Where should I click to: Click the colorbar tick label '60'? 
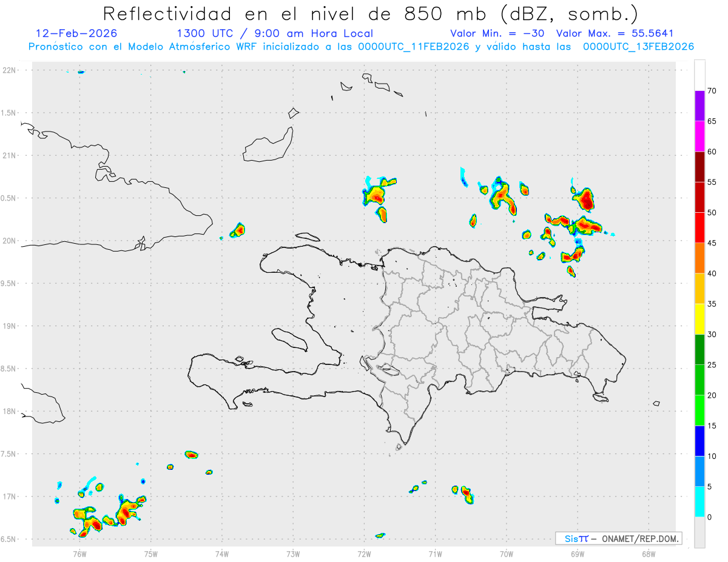pos(712,152)
